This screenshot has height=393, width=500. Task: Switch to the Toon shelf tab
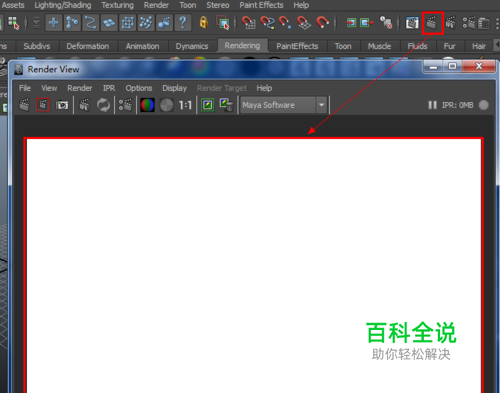(343, 46)
